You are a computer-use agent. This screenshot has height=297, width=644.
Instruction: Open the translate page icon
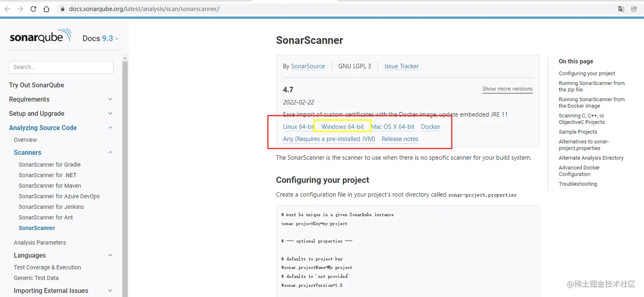(x=621, y=9)
